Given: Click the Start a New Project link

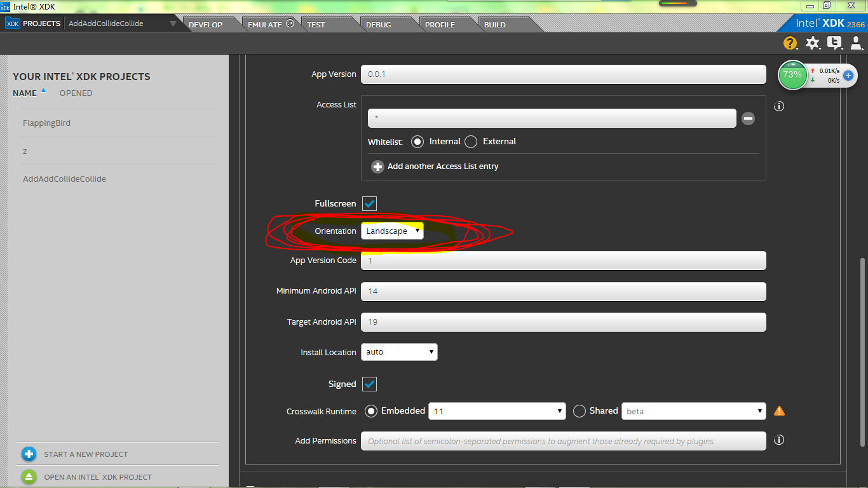Looking at the screenshot, I should coord(86,454).
